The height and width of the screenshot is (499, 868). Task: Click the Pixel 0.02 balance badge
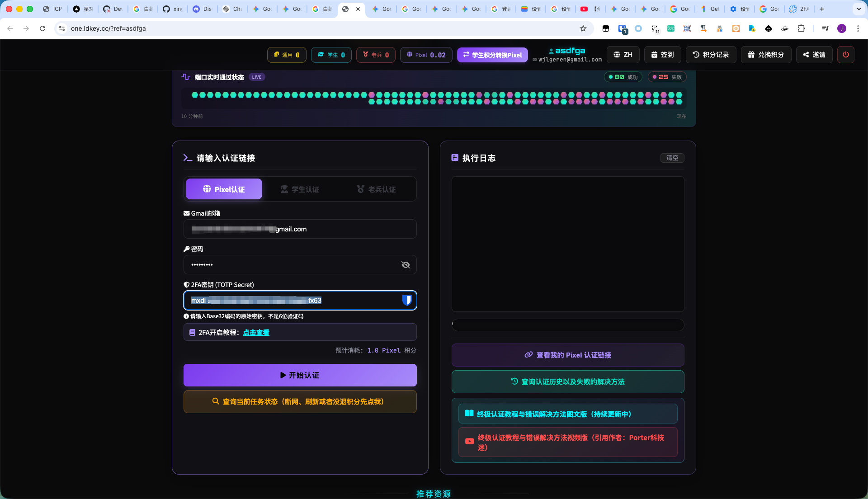(x=426, y=55)
